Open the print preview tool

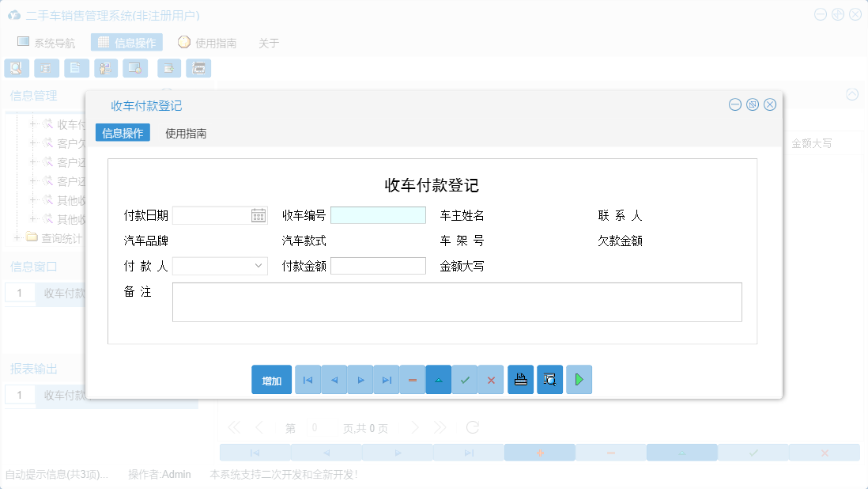549,379
